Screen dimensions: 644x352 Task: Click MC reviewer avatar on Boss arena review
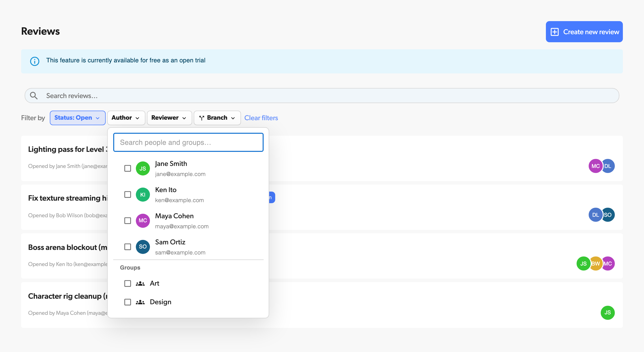[x=608, y=263]
